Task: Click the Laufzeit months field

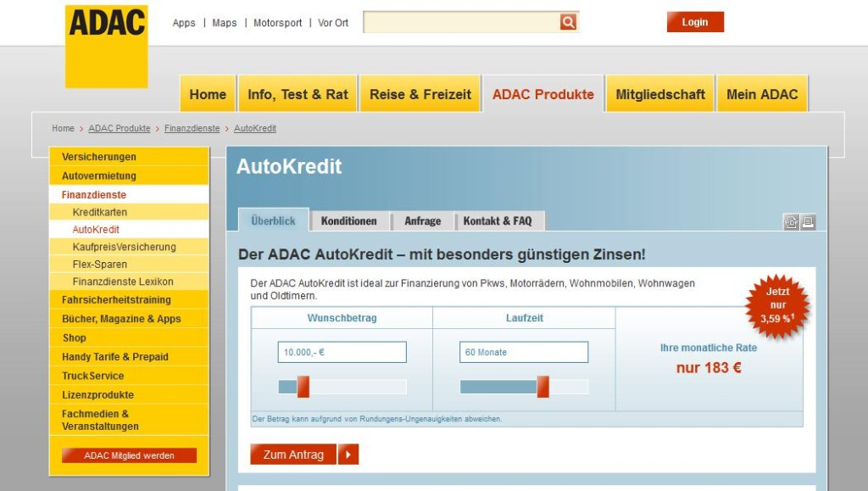Action: [x=524, y=352]
